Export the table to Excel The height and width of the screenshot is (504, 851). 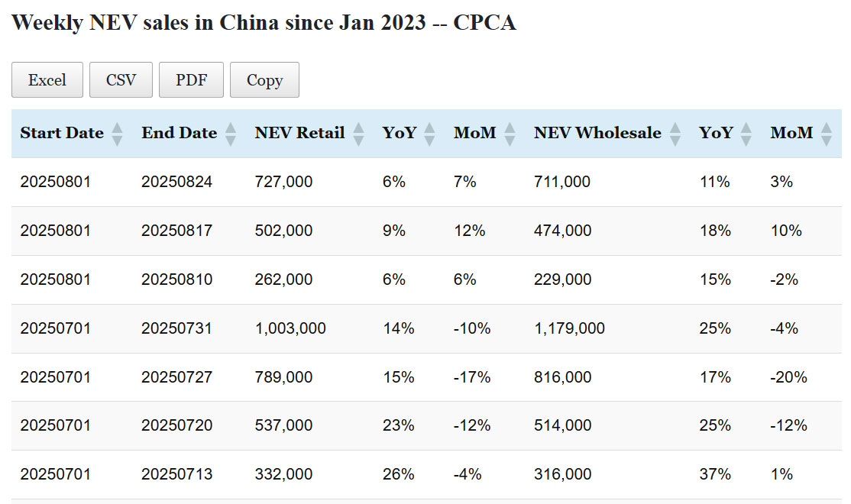coord(47,80)
